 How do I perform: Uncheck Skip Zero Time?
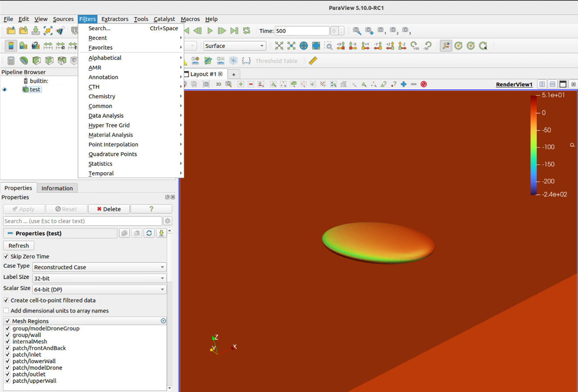coord(6,256)
